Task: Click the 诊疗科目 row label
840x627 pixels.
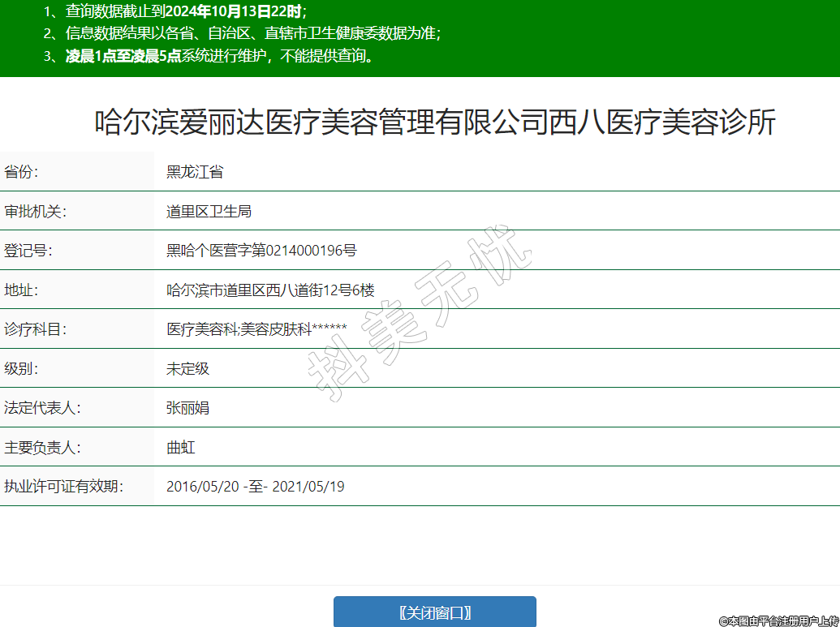Action: 34,329
